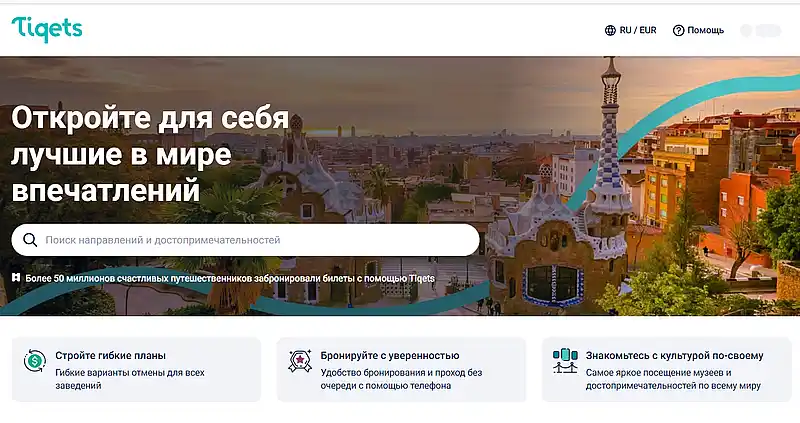Click the globe language icon
The height and width of the screenshot is (423, 800).
[x=610, y=31]
